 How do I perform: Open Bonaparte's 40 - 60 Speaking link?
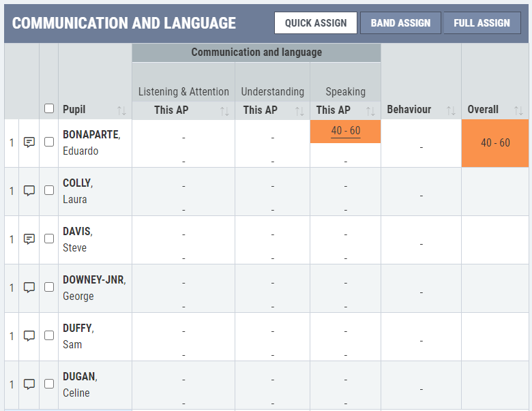coord(346,131)
